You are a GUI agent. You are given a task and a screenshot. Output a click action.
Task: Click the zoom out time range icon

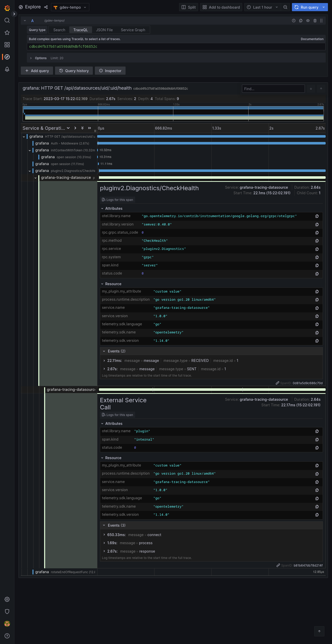285,7
